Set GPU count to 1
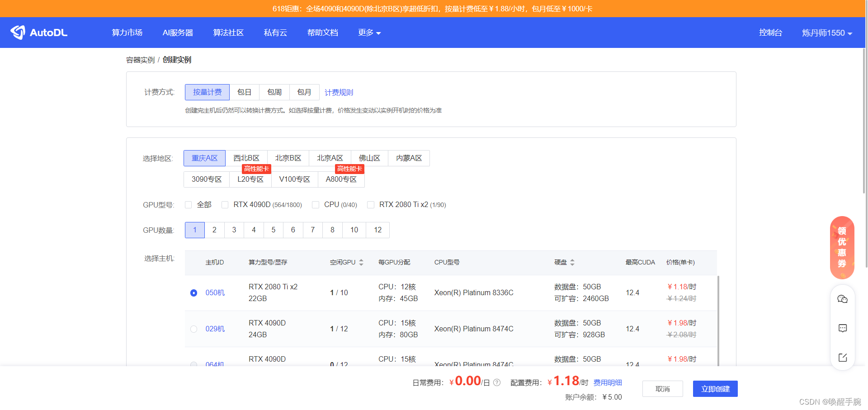 [x=195, y=230]
